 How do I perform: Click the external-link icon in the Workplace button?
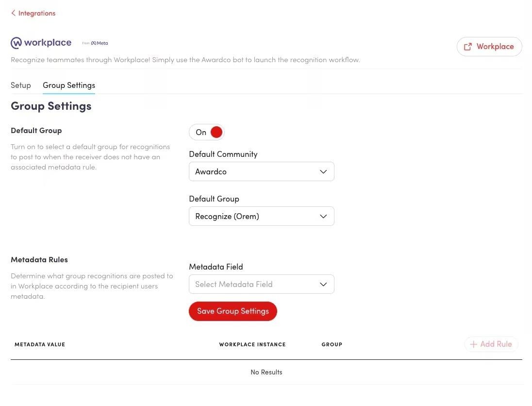click(x=468, y=47)
